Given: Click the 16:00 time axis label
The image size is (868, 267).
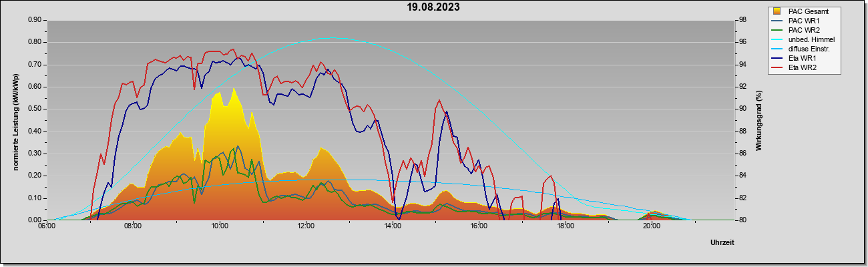Looking at the screenshot, I should pyautogui.click(x=479, y=227).
